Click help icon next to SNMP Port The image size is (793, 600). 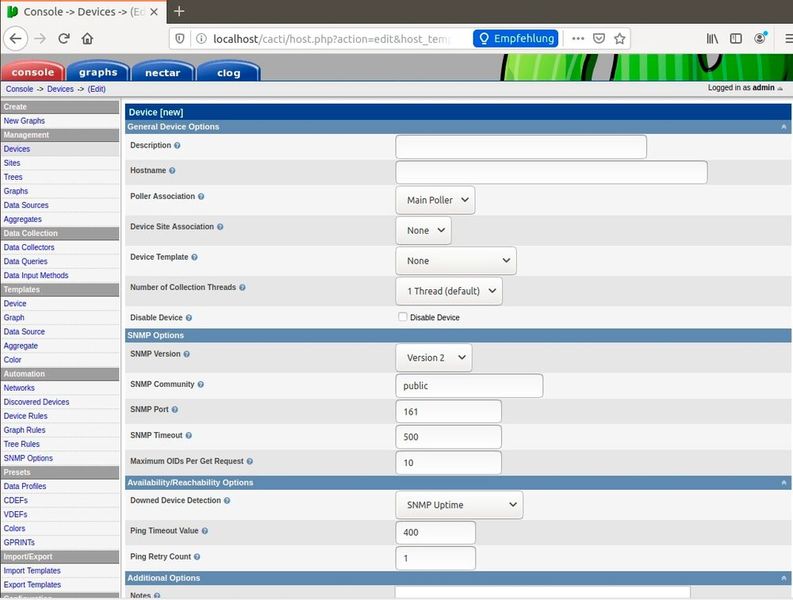pyautogui.click(x=174, y=409)
